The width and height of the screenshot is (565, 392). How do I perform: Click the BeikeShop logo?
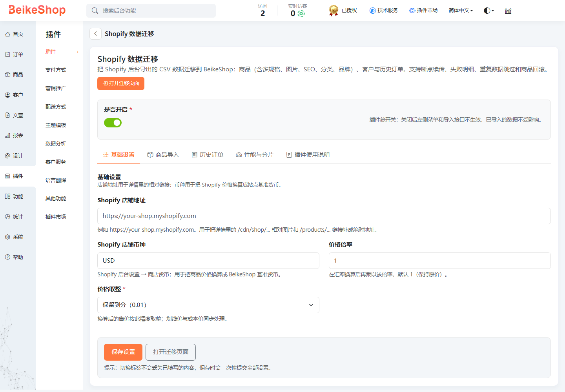click(37, 10)
